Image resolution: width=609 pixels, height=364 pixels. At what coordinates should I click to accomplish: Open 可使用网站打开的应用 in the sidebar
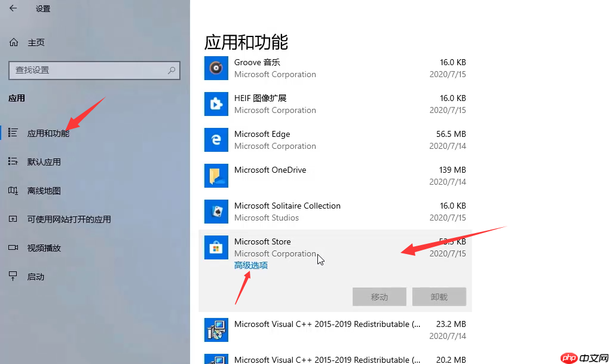(14, 219)
